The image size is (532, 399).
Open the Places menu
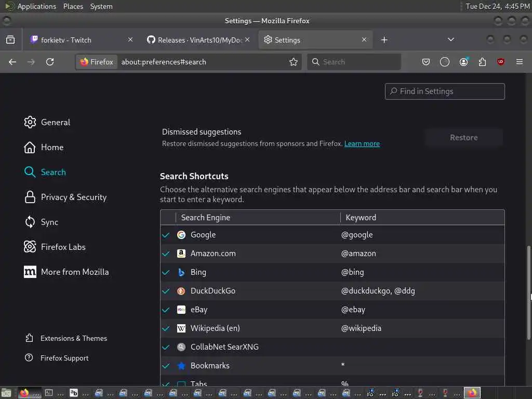(73, 6)
